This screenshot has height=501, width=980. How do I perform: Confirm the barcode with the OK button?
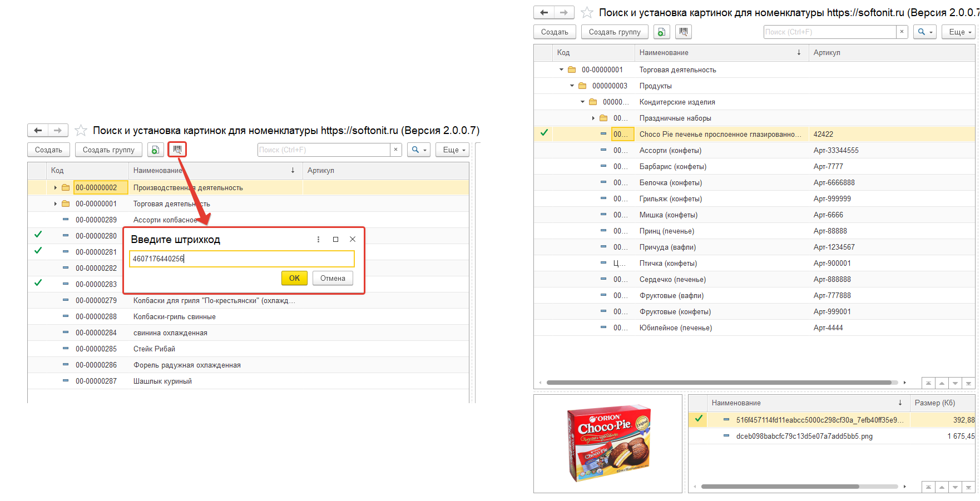click(x=294, y=278)
